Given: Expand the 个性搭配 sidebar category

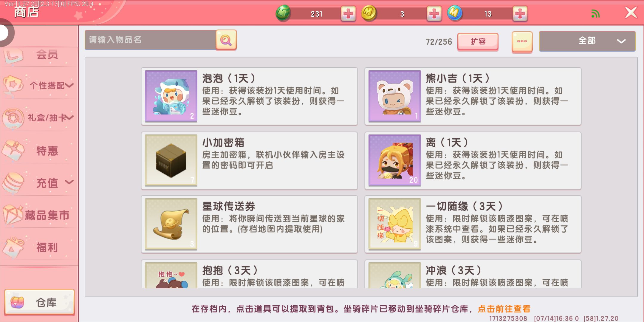Looking at the screenshot, I should [39, 86].
